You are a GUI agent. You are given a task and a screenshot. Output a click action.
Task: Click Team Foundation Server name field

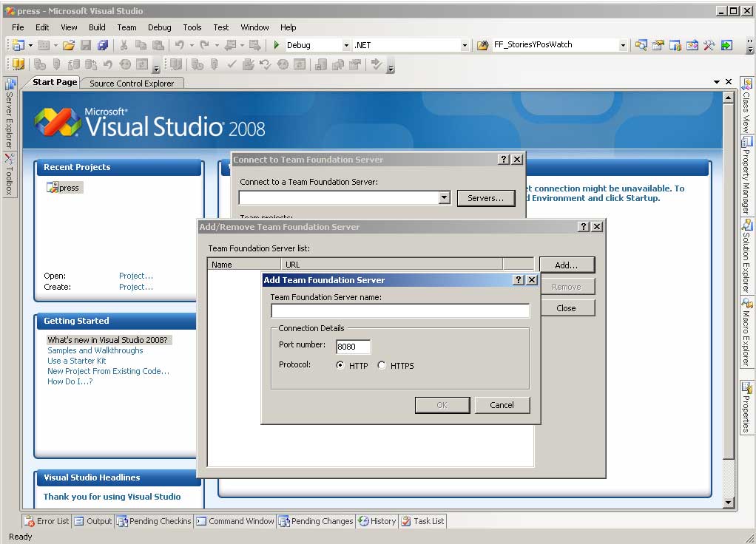click(400, 310)
